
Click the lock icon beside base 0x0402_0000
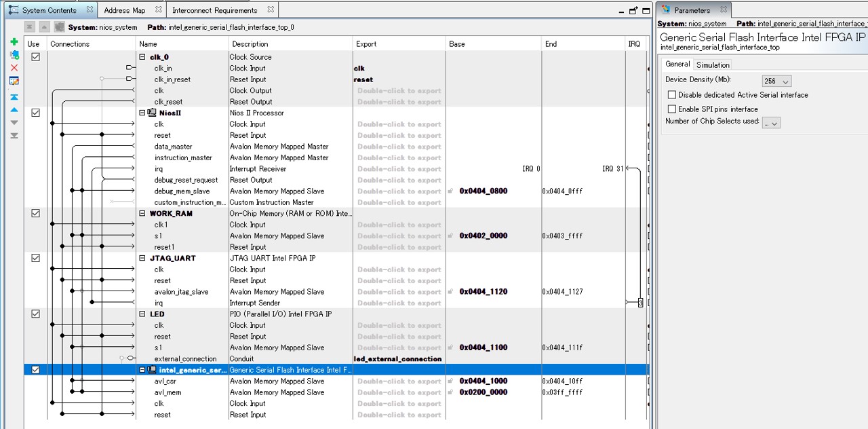450,236
